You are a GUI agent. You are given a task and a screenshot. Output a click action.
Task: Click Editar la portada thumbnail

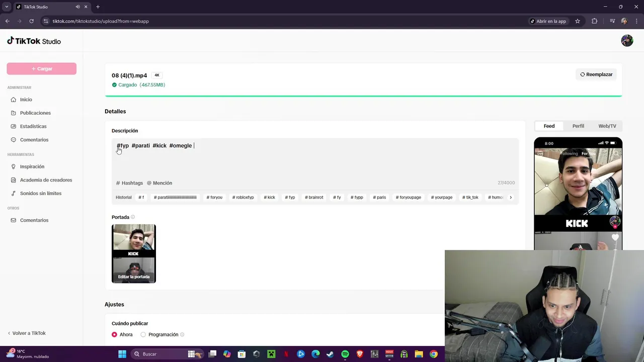[134, 254]
